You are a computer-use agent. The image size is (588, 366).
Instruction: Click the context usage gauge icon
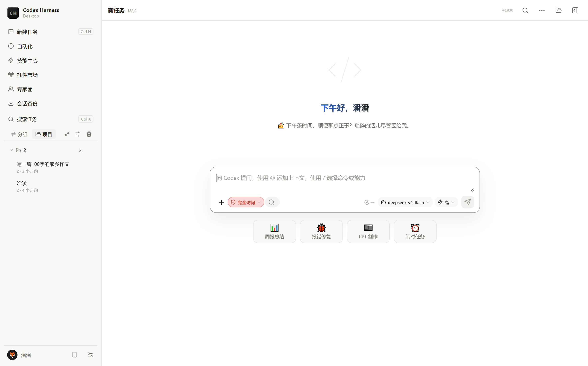pyautogui.click(x=367, y=202)
